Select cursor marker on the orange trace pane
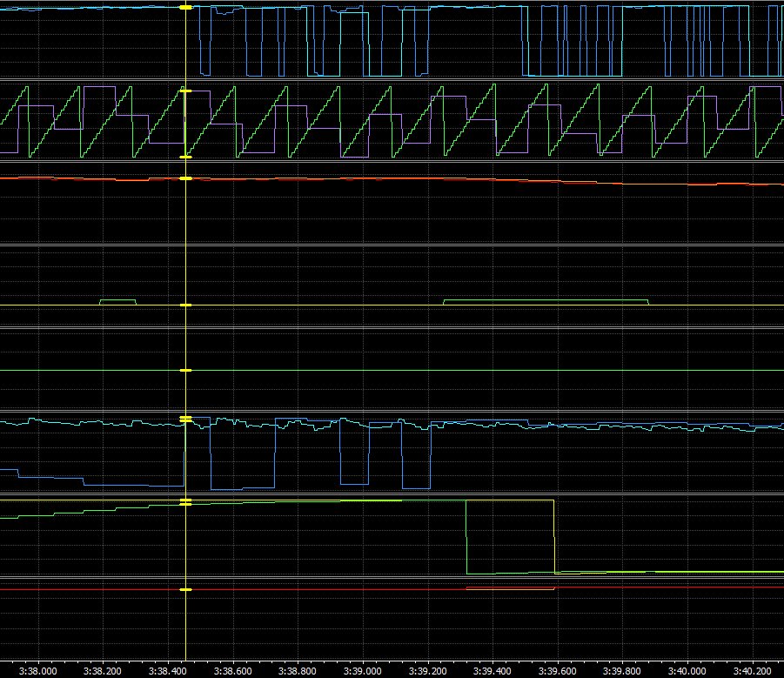 [185, 178]
